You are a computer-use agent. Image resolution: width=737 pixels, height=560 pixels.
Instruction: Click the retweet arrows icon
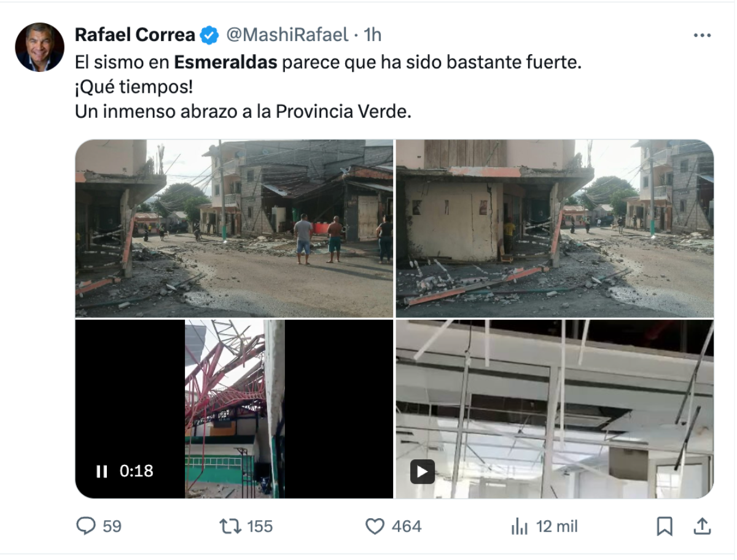[x=231, y=526]
